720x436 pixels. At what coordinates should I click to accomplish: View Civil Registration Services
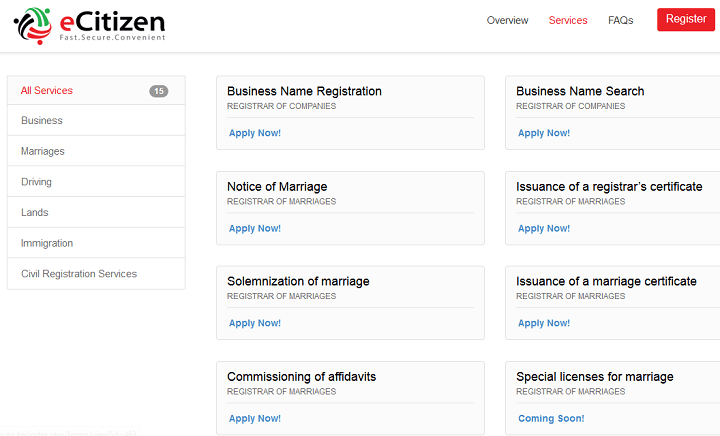pos(96,274)
